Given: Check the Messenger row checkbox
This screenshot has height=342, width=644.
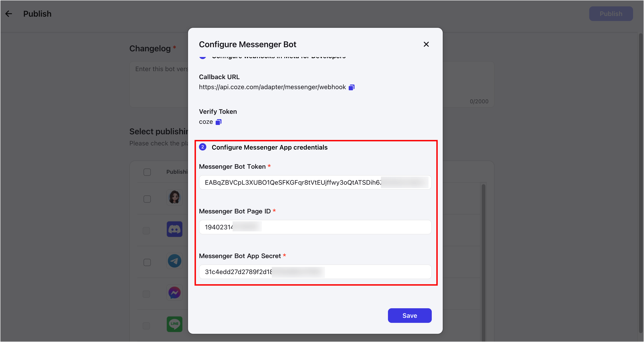Looking at the screenshot, I should pyautogui.click(x=146, y=294).
